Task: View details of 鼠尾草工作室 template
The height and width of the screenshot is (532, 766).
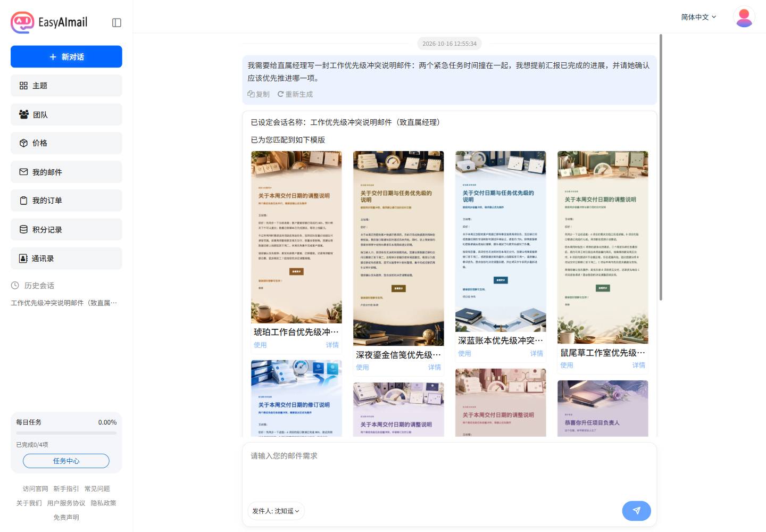Action: pyautogui.click(x=639, y=365)
